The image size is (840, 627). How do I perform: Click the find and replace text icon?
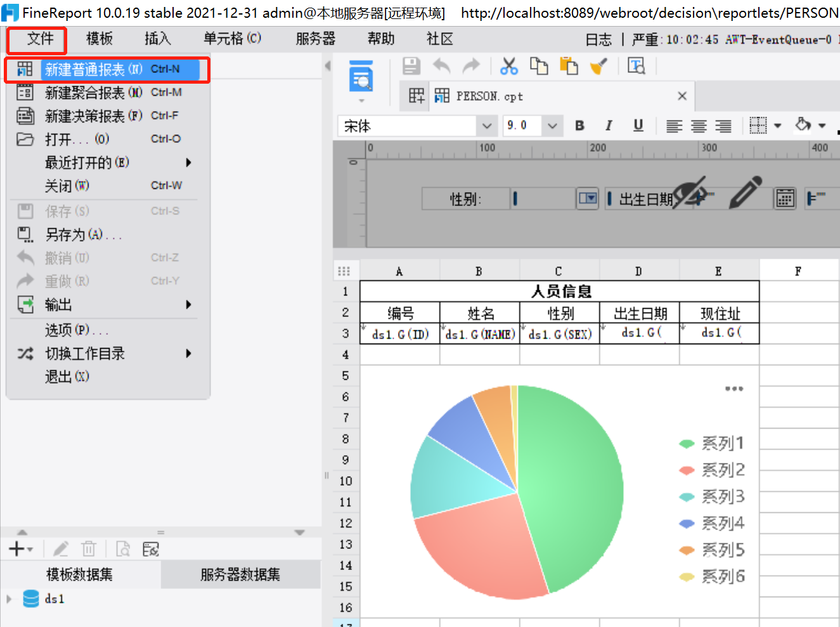636,66
